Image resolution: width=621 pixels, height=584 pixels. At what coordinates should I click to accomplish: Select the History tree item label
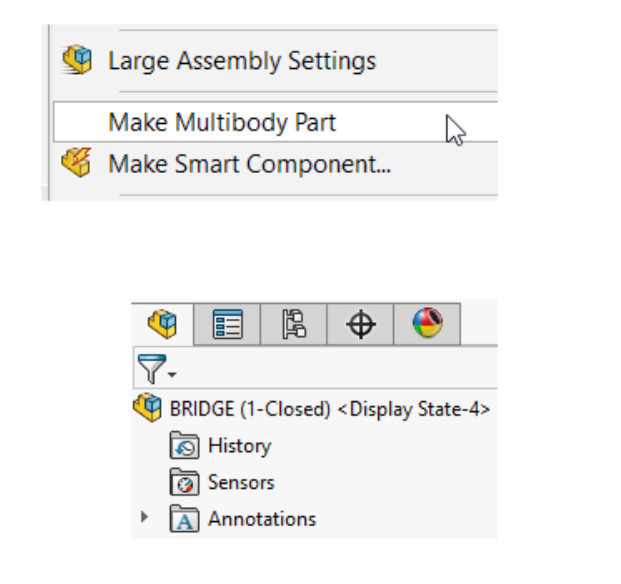[239, 446]
